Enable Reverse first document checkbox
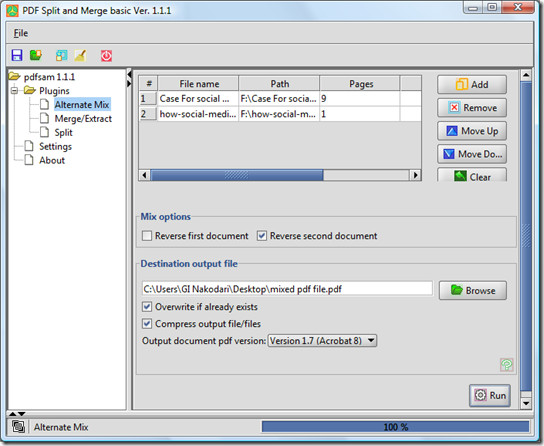 (x=147, y=236)
